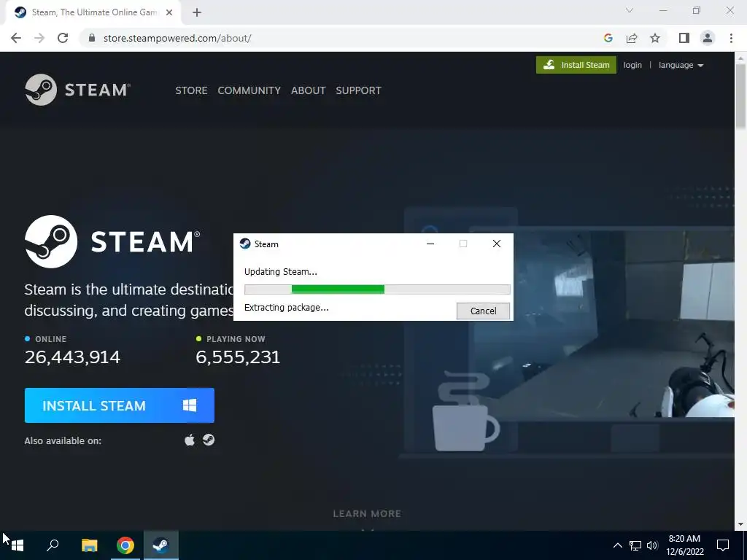Expand the language dropdown
The image size is (747, 560).
coord(681,65)
